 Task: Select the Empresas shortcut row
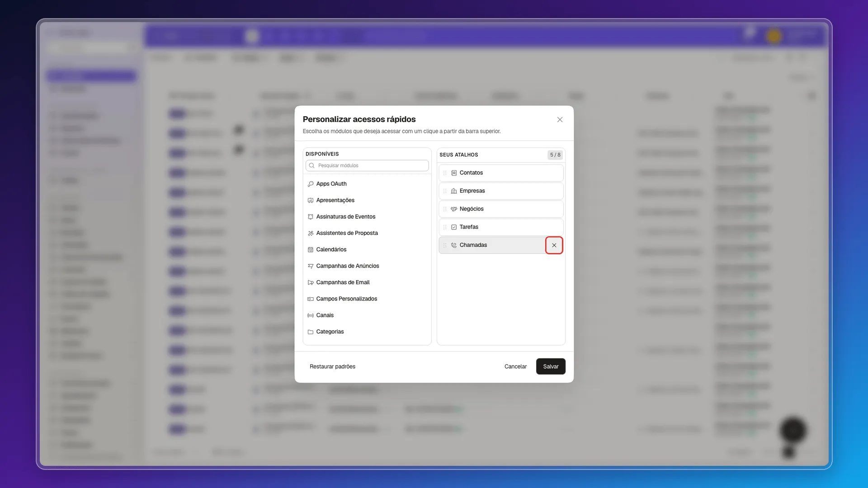[501, 191]
